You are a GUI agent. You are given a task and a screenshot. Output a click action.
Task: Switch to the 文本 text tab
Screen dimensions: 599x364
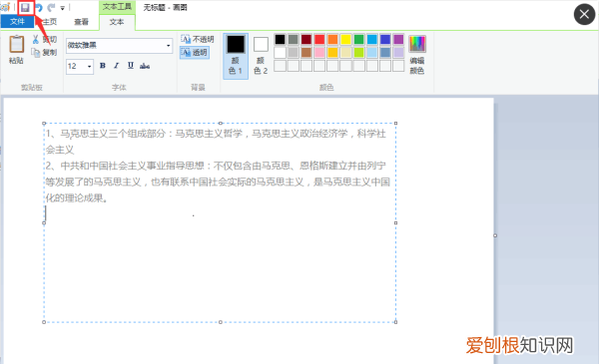(117, 22)
